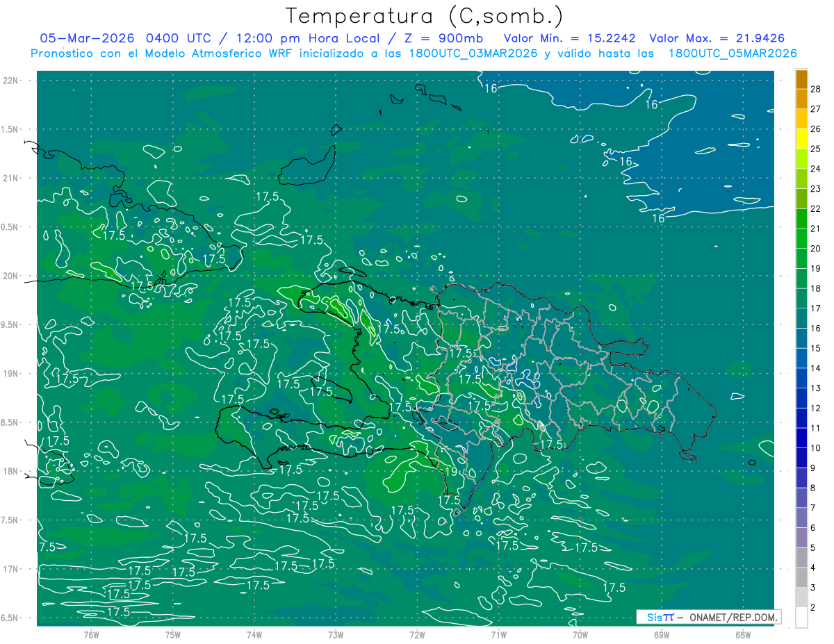Click the white swatch below label 2
Screen dimensions: 834x644
pyautogui.click(x=801, y=618)
